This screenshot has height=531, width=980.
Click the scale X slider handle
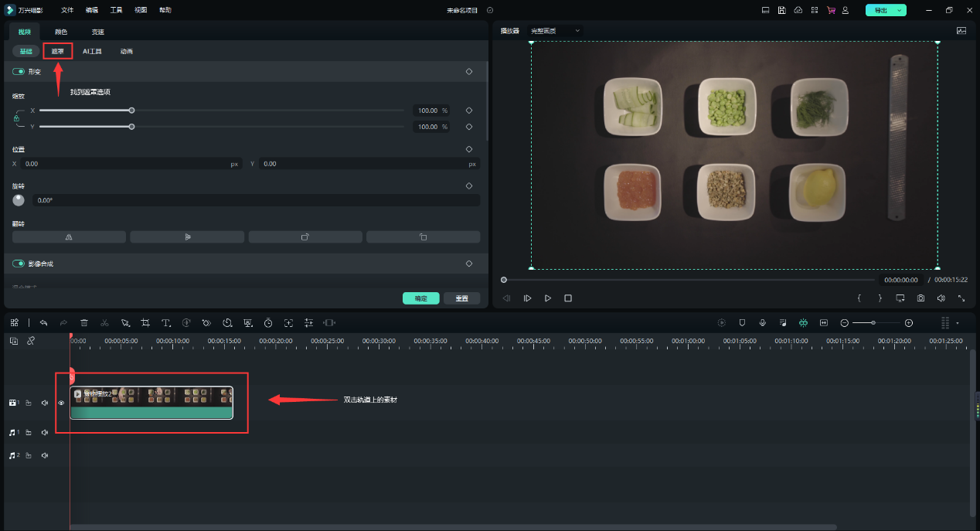(131, 111)
